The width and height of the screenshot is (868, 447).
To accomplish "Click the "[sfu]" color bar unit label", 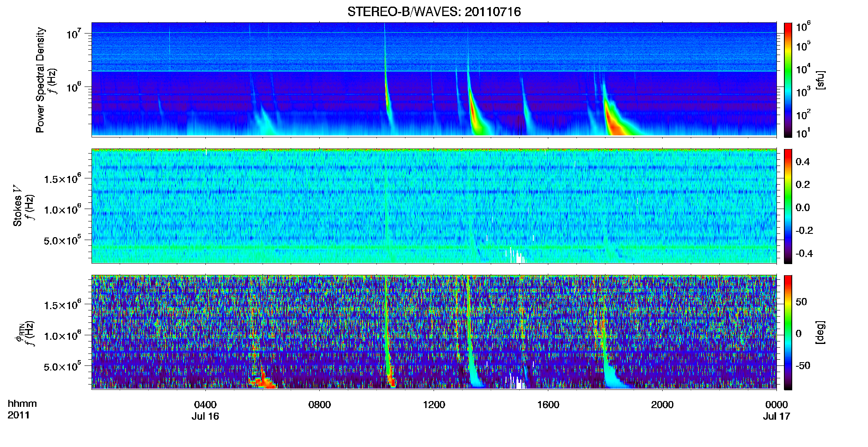I will point(820,80).
